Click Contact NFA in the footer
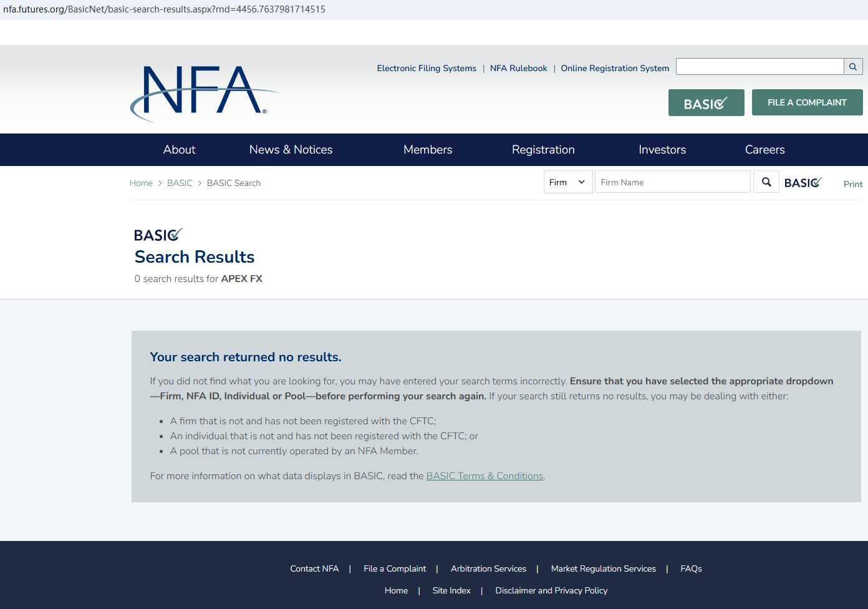The width and height of the screenshot is (868, 609). click(x=314, y=568)
